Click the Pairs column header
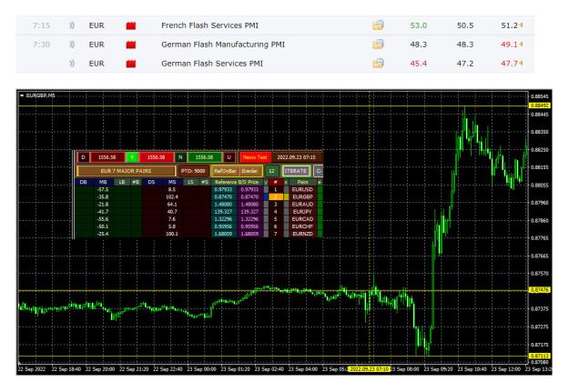Viewport: 569px width, 392px height. (302, 182)
